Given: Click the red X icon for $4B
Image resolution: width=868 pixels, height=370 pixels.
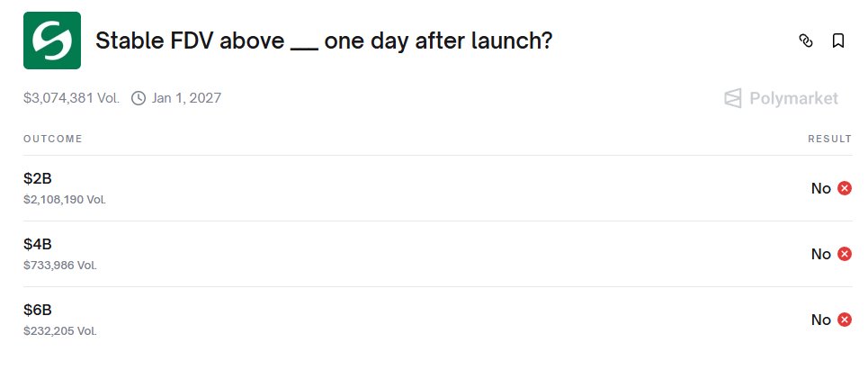Looking at the screenshot, I should 845,254.
